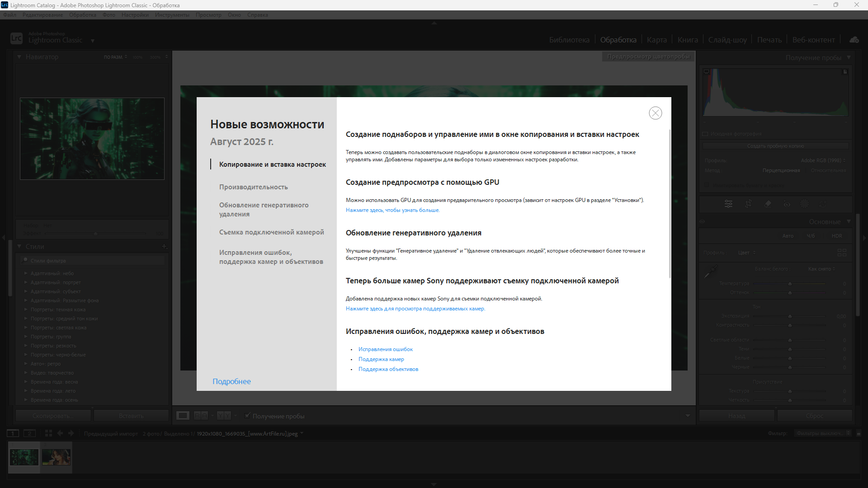Add a new preset with plus icon
Screen dimensions: 868x488
[x=164, y=246]
